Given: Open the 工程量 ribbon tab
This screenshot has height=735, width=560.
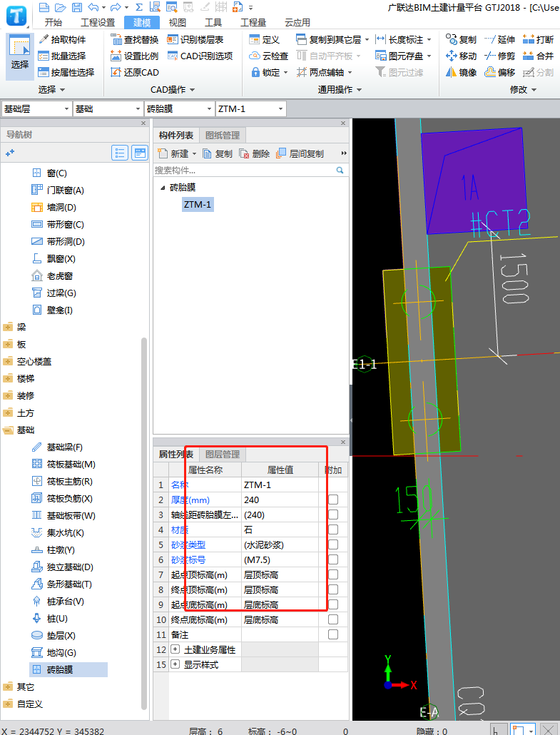Looking at the screenshot, I should click(253, 23).
